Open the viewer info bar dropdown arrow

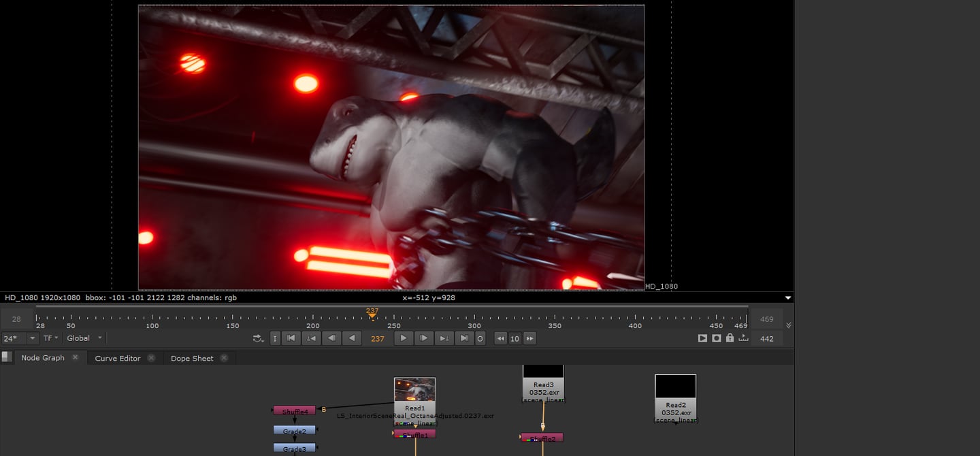(x=788, y=298)
